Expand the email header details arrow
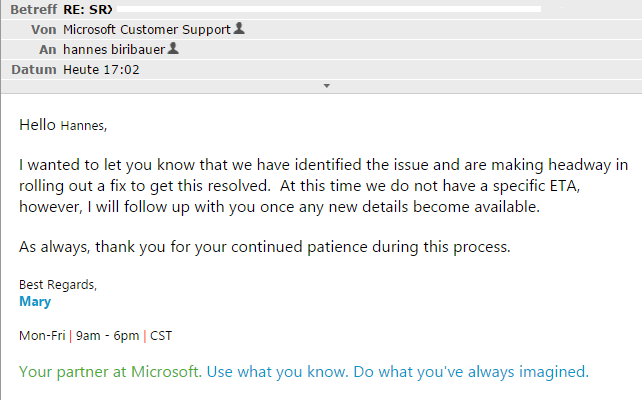642x400 pixels. click(326, 86)
